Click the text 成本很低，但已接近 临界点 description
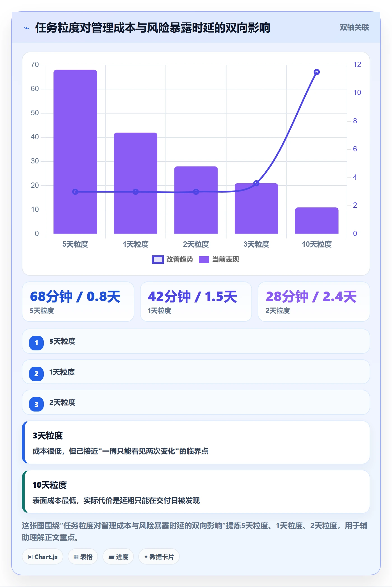Screen dimensions: 392x587 click(x=120, y=451)
